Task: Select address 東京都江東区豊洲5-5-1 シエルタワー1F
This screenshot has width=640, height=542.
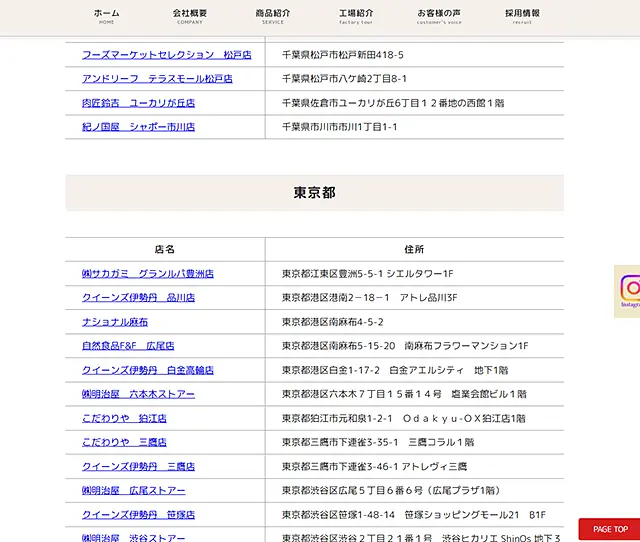Action: [x=367, y=273]
